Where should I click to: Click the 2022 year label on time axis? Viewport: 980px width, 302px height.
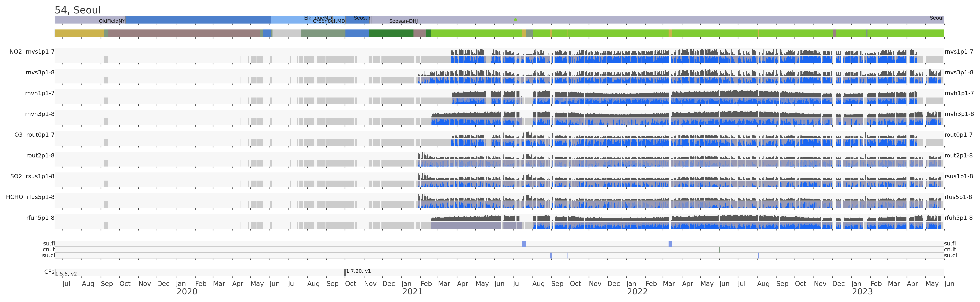(637, 292)
